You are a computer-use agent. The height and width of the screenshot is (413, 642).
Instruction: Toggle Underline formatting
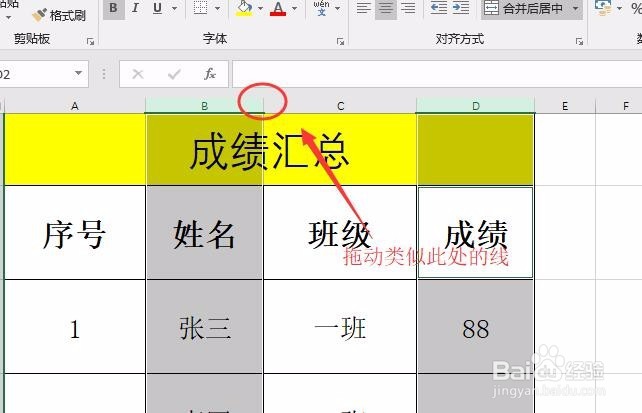[158, 9]
